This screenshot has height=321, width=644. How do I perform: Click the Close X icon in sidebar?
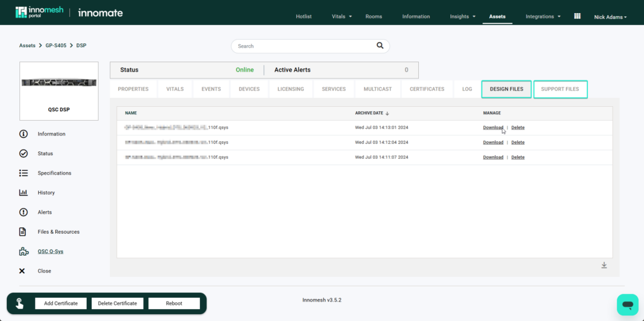point(22,271)
